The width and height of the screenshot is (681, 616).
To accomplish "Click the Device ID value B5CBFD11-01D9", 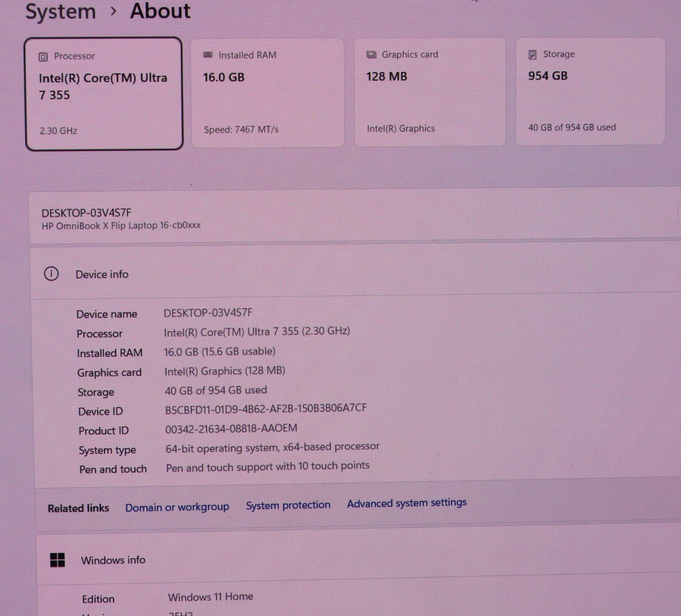I will tap(266, 408).
